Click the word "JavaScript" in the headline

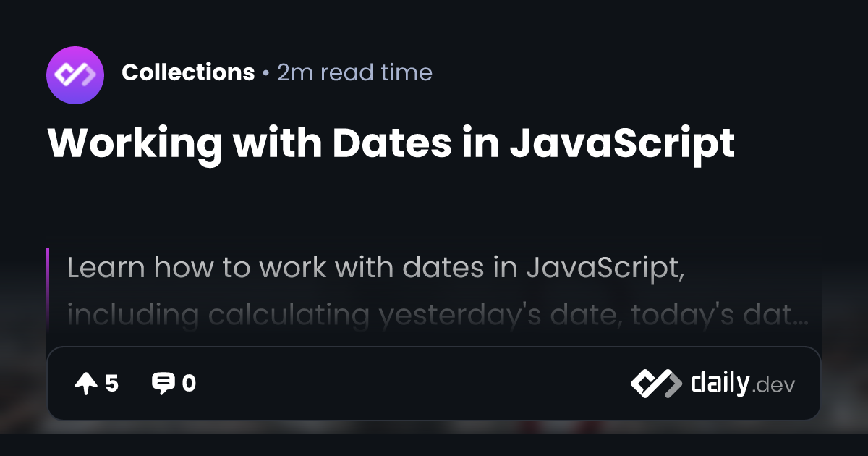(622, 143)
